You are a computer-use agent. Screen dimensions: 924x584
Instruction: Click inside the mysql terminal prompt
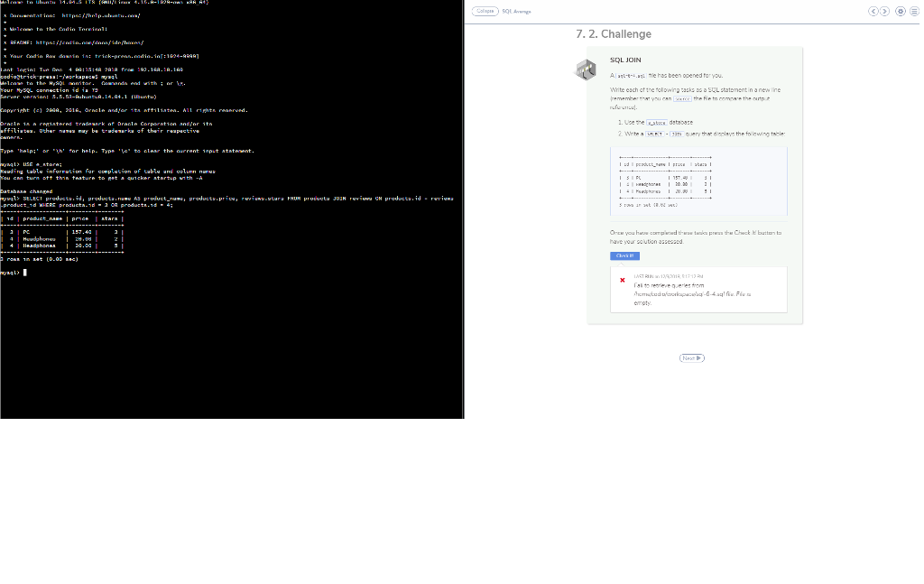27,271
